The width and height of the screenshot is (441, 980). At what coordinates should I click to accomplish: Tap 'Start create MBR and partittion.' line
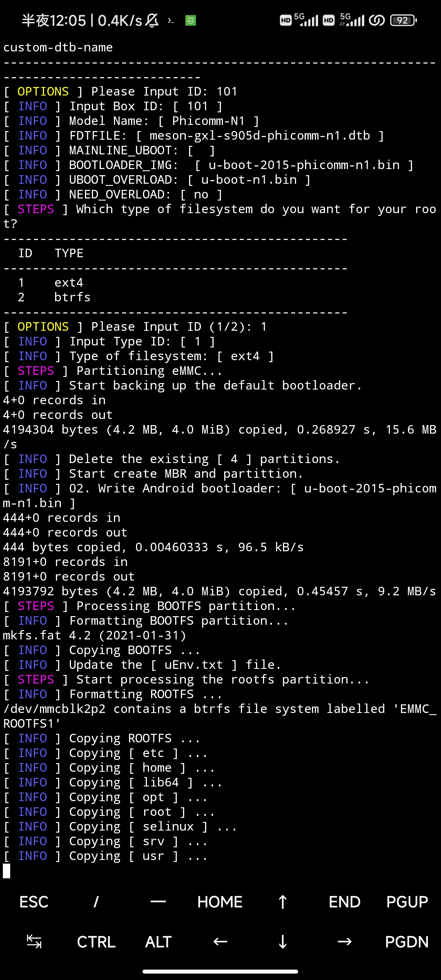click(x=154, y=474)
